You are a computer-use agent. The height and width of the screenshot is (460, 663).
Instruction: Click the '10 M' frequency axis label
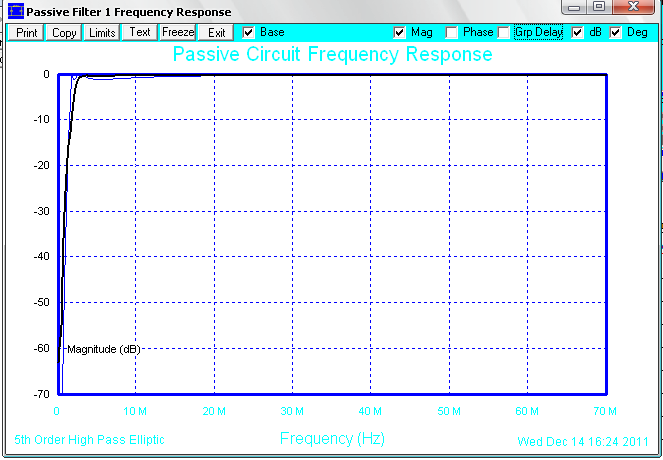135,411
